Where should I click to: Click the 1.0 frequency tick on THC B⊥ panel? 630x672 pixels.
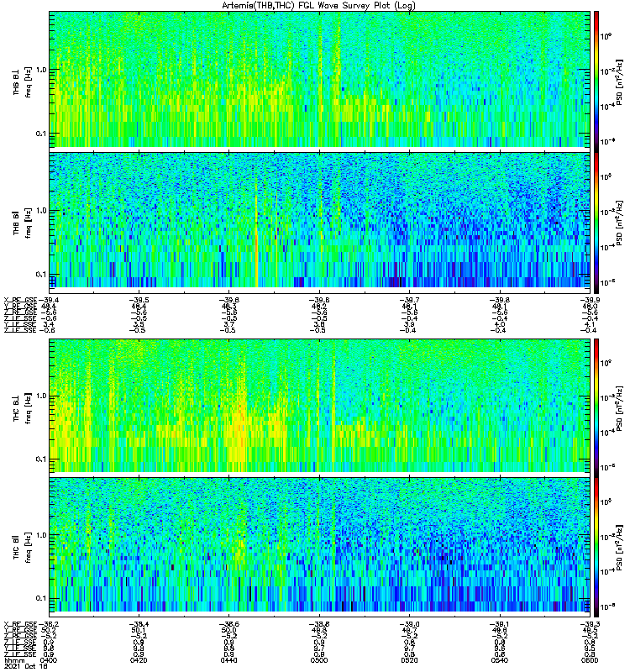click(x=42, y=396)
